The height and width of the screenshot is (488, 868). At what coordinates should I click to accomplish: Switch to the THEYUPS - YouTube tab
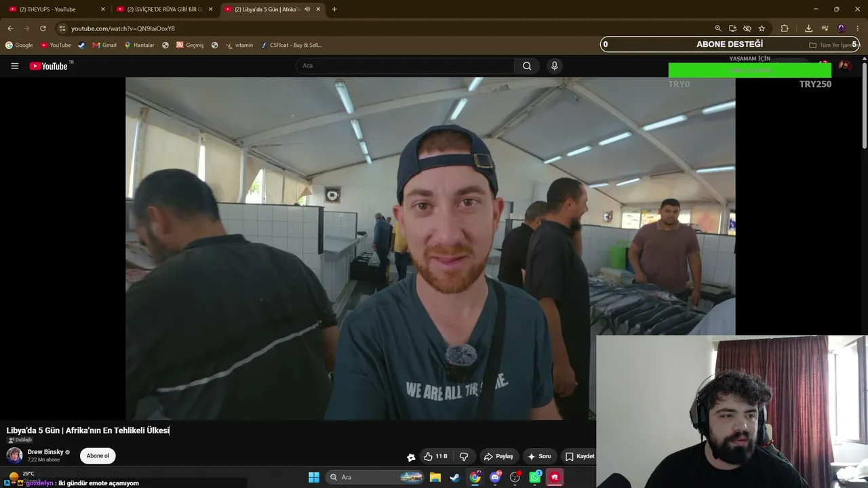coord(56,9)
